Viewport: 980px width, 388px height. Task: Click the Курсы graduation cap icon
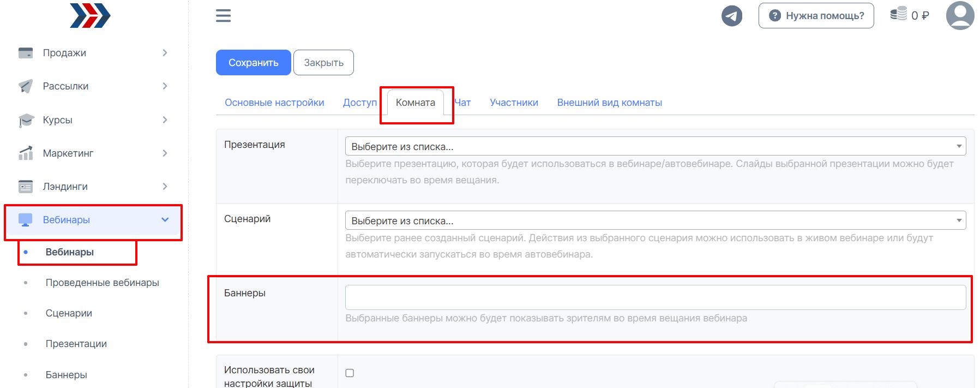coord(26,120)
